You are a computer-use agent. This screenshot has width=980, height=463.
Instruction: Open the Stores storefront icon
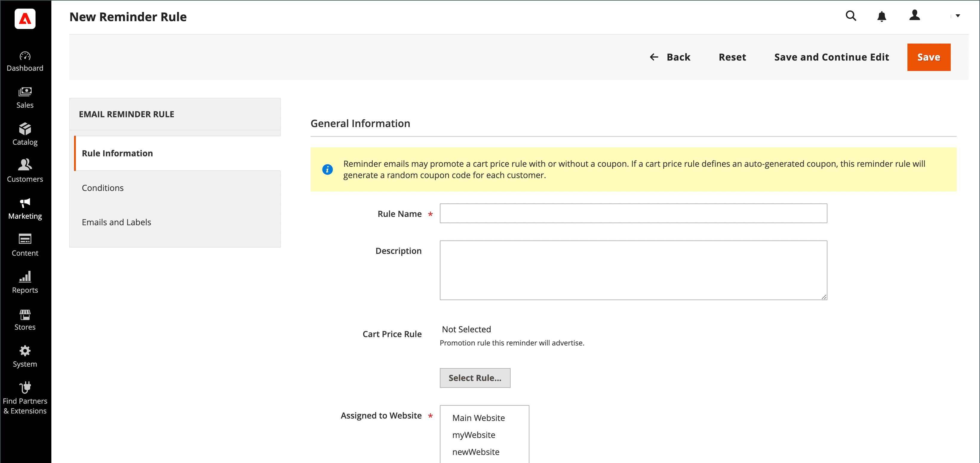pyautogui.click(x=25, y=314)
